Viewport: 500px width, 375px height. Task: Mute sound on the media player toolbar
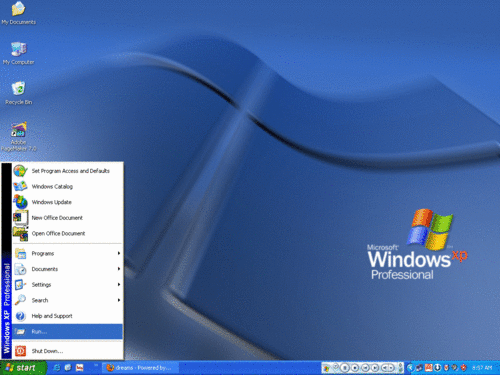coord(385,368)
